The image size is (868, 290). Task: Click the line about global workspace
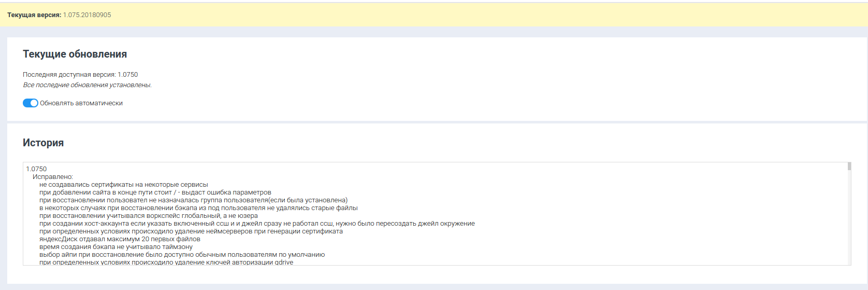pyautogui.click(x=148, y=216)
